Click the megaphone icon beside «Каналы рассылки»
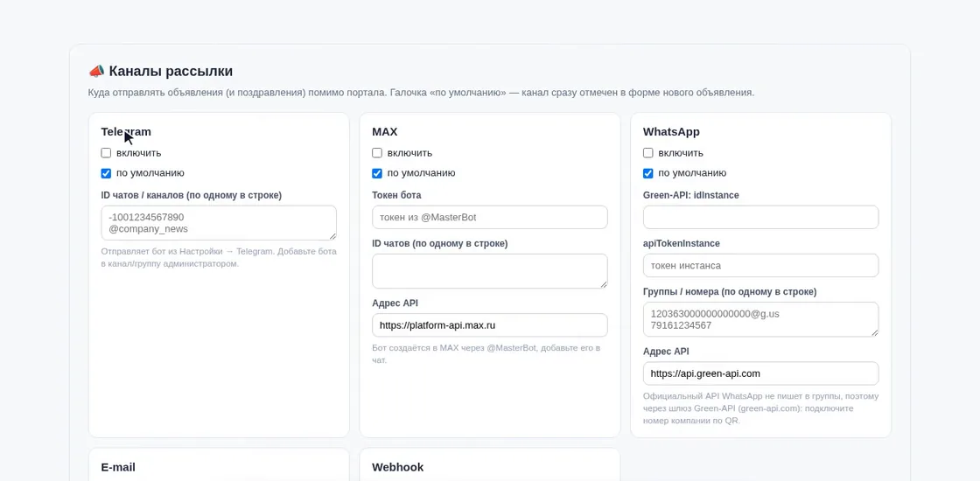Image resolution: width=980 pixels, height=481 pixels. point(96,71)
